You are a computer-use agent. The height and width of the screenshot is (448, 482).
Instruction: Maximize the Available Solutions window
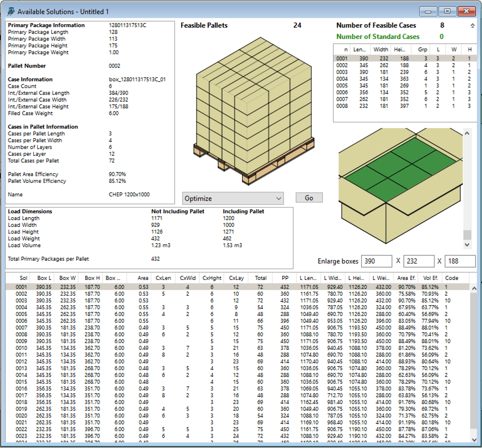click(x=447, y=11)
